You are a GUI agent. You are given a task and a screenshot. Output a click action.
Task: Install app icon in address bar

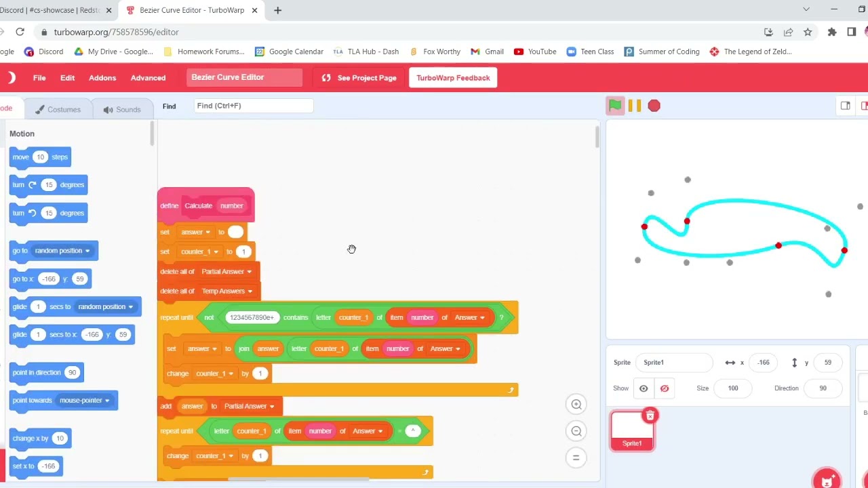click(x=768, y=32)
